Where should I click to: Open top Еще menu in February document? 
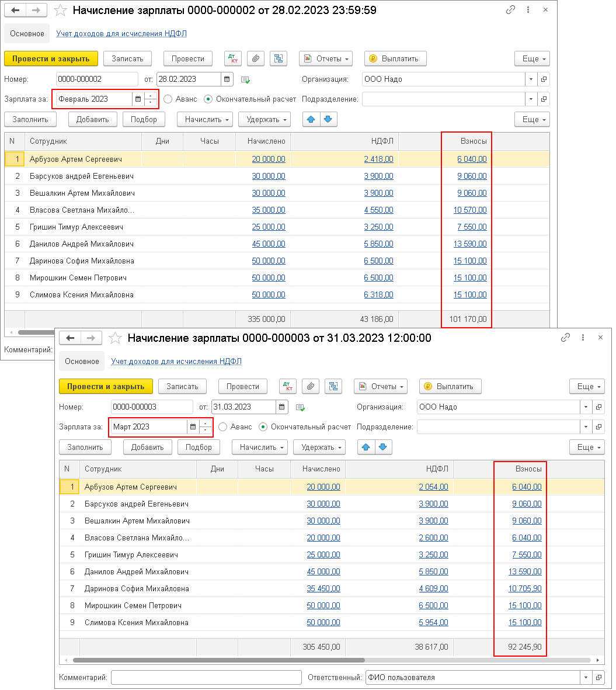point(533,58)
